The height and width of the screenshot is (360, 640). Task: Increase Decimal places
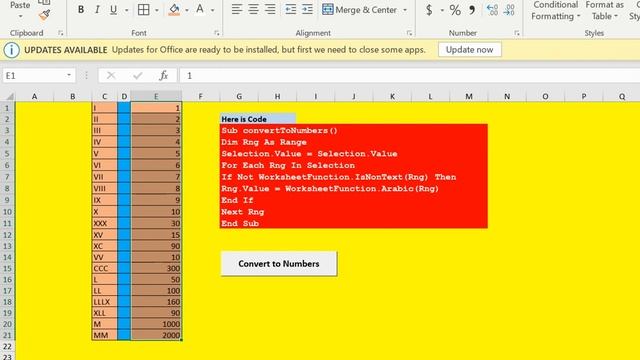[x=493, y=10]
